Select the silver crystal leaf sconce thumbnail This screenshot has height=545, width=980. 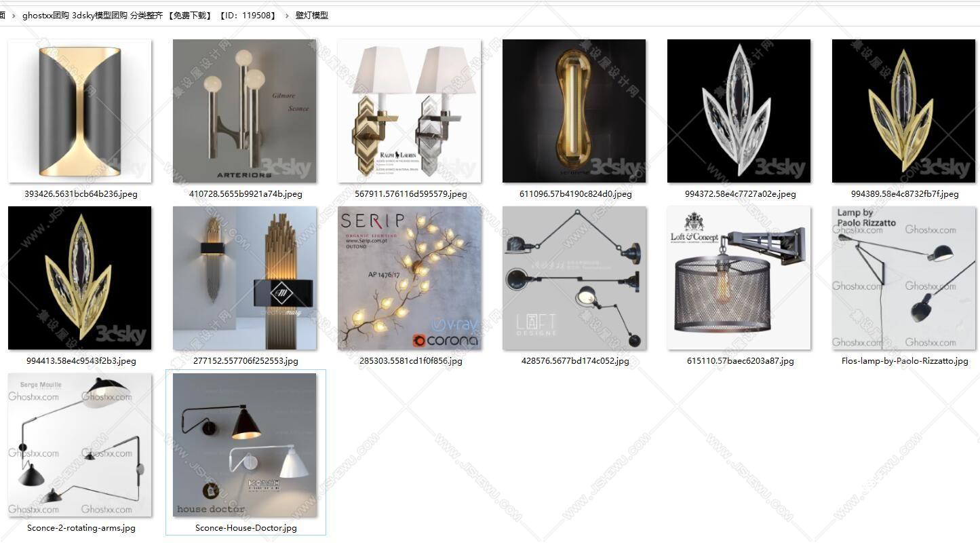pyautogui.click(x=739, y=111)
